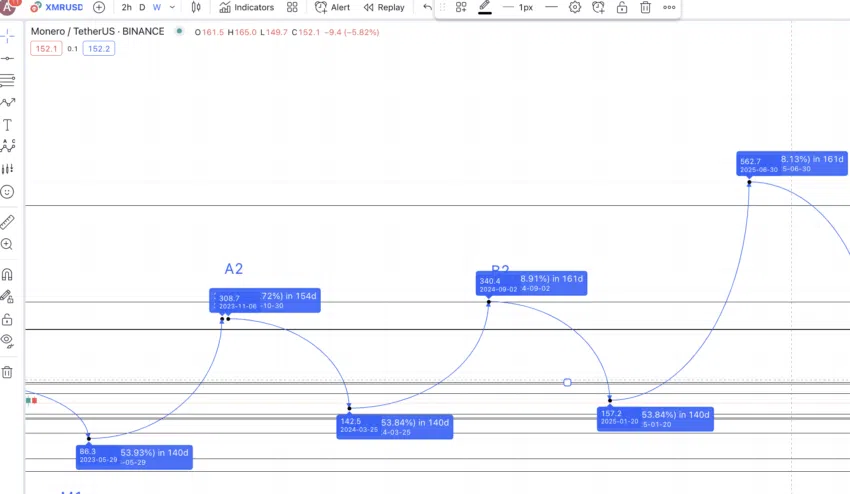
Task: Select the ruler measure tool
Action: coord(8,221)
